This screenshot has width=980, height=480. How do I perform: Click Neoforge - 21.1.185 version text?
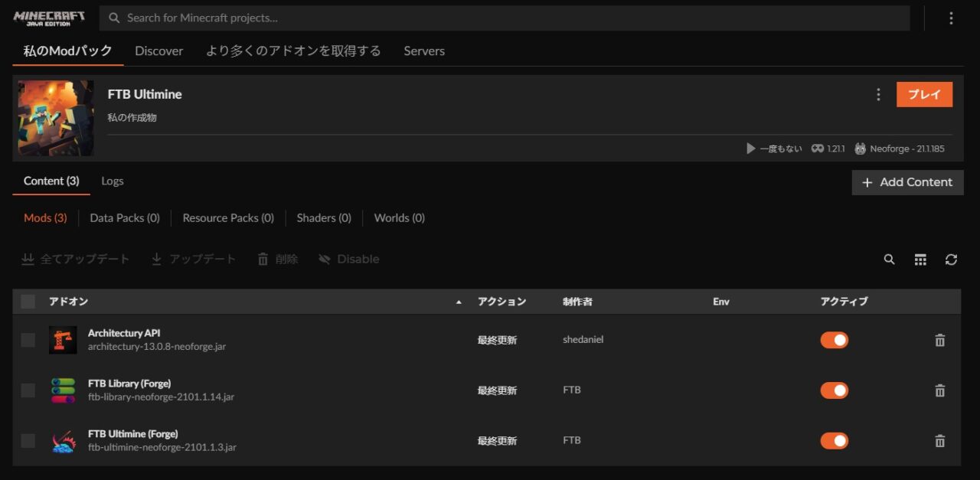click(x=907, y=149)
